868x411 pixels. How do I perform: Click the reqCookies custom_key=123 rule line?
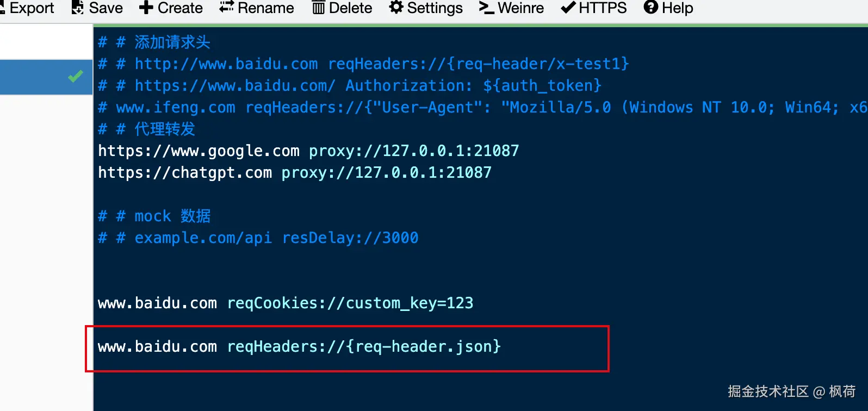[285, 303]
